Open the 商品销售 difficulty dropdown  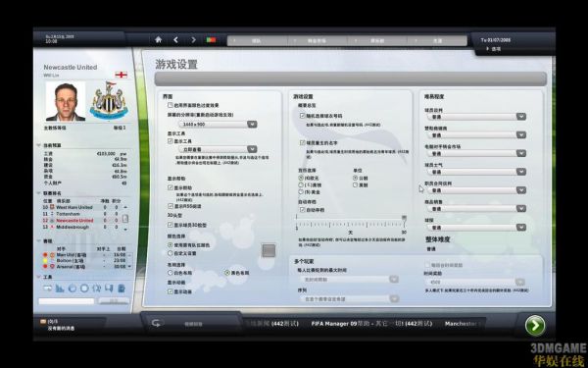pos(476,209)
